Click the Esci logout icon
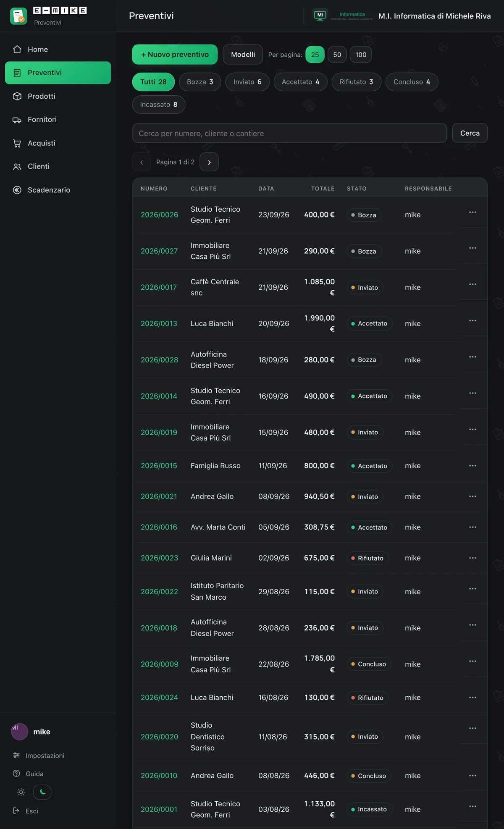 pos(16,811)
